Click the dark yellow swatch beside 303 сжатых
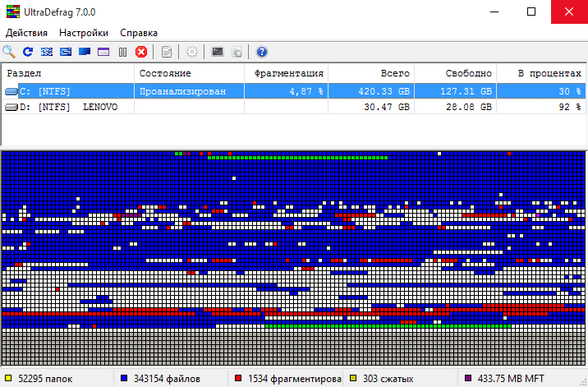Image resolution: width=588 pixels, height=387 pixels. [x=353, y=378]
